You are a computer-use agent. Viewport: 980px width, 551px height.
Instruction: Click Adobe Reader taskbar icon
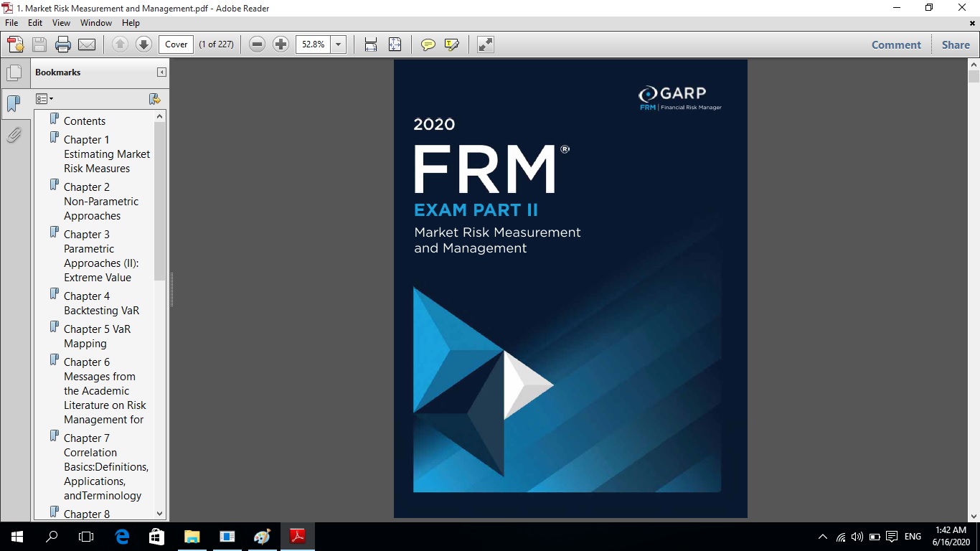click(297, 537)
